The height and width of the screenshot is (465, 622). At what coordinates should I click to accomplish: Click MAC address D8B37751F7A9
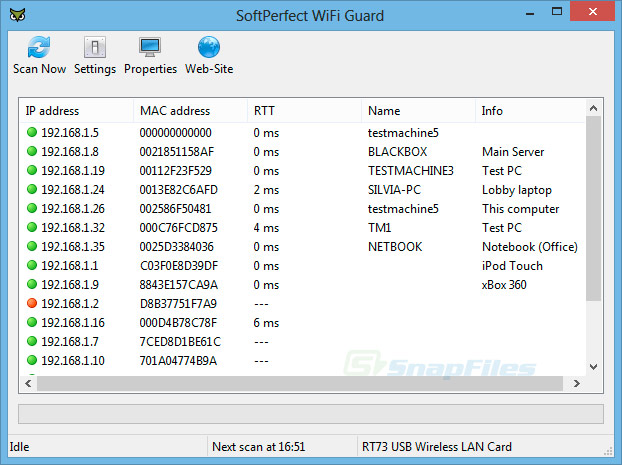coord(178,304)
